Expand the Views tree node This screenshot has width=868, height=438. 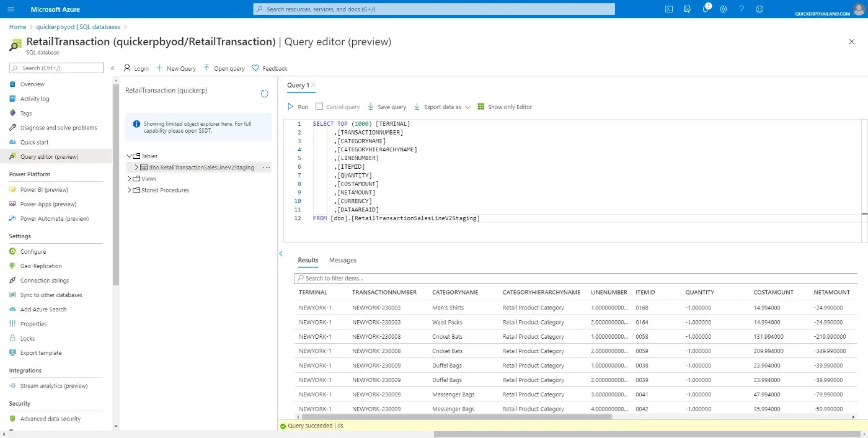click(x=130, y=179)
